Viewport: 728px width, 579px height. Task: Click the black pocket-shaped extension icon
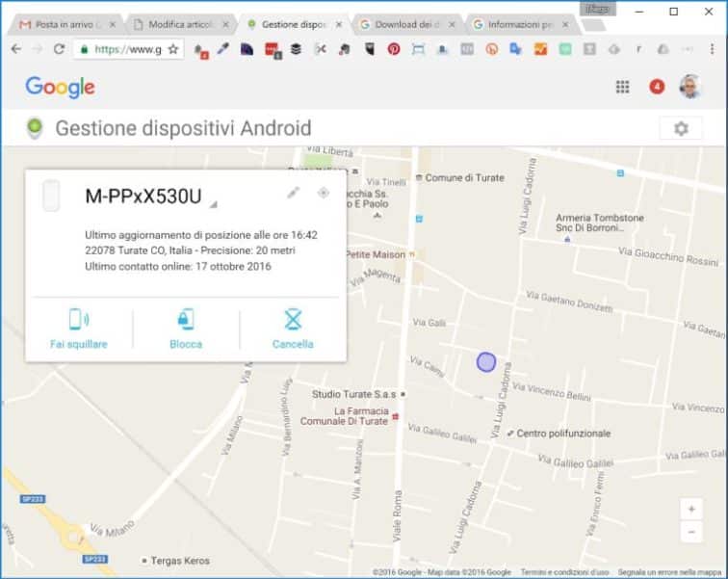369,49
